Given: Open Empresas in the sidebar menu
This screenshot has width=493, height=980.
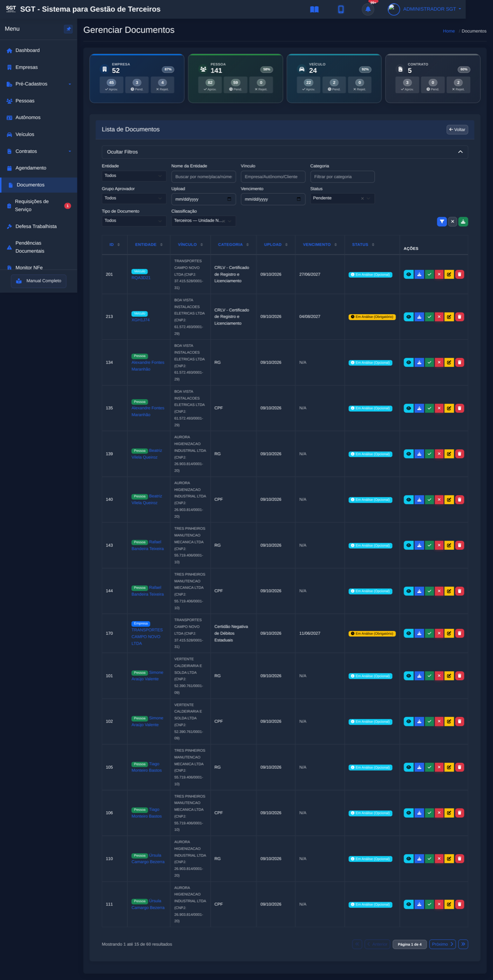Looking at the screenshot, I should point(39,67).
